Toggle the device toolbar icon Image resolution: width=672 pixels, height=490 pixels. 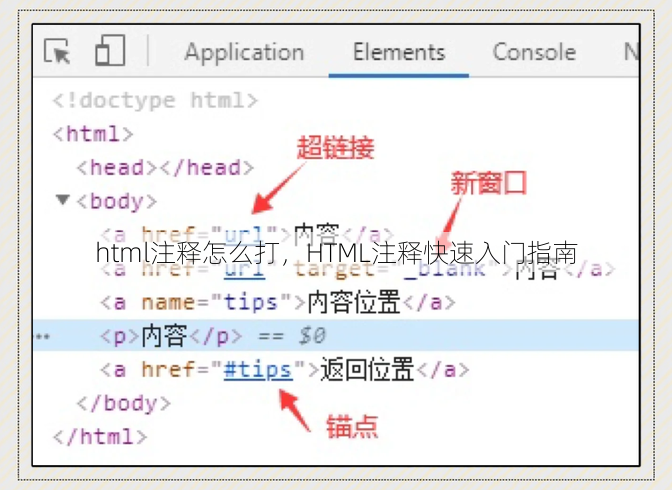pos(110,51)
